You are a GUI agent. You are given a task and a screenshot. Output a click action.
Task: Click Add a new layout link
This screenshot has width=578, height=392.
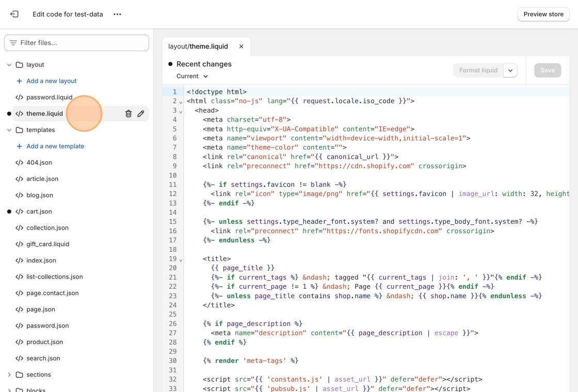(x=51, y=80)
